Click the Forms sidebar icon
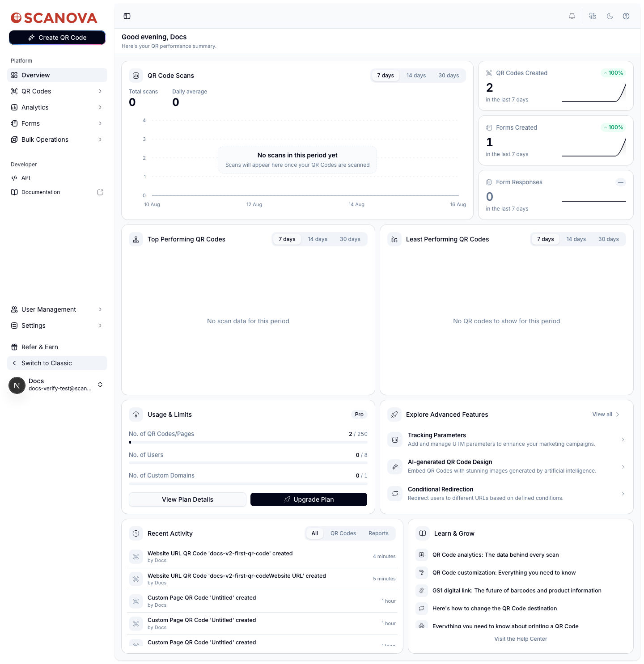644x664 pixels. click(x=14, y=123)
